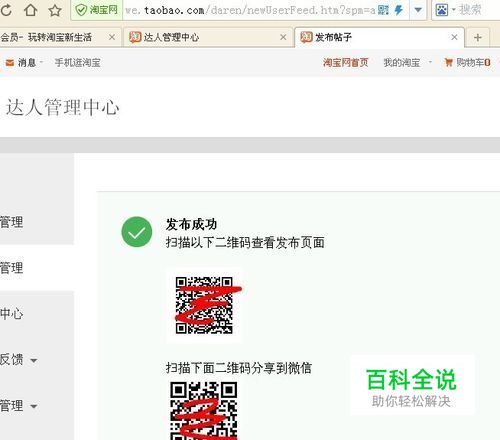Go to 淘宝网首页

(345, 62)
